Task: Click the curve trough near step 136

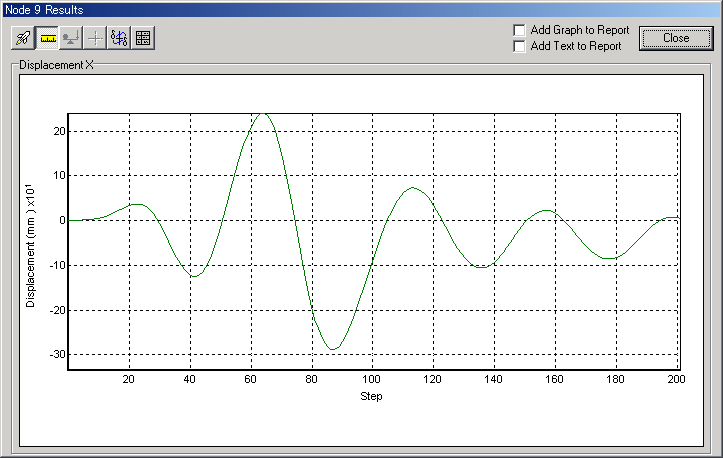Action: tap(482, 267)
